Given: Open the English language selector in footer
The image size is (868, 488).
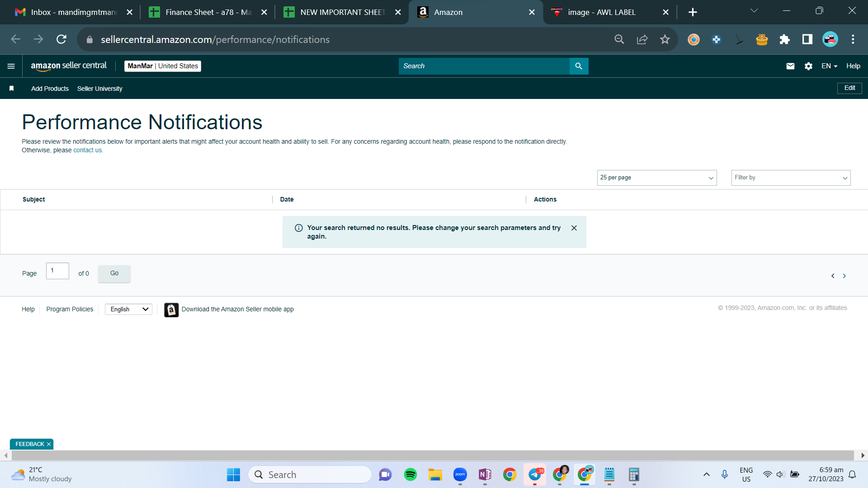Looking at the screenshot, I should point(129,309).
